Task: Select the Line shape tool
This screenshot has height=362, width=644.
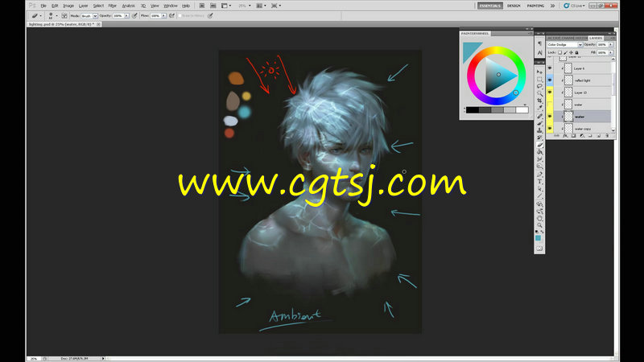Action: click(x=539, y=195)
